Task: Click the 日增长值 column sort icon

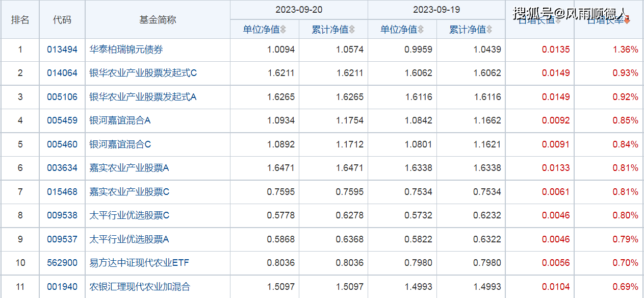Action: [558, 21]
